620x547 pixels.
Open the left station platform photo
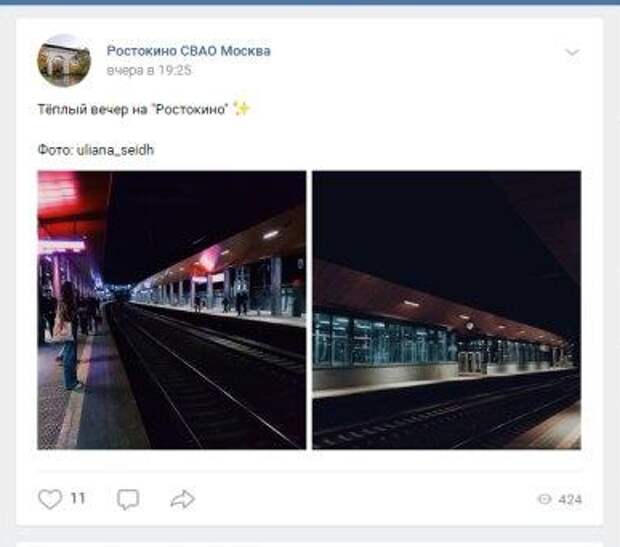click(x=172, y=310)
